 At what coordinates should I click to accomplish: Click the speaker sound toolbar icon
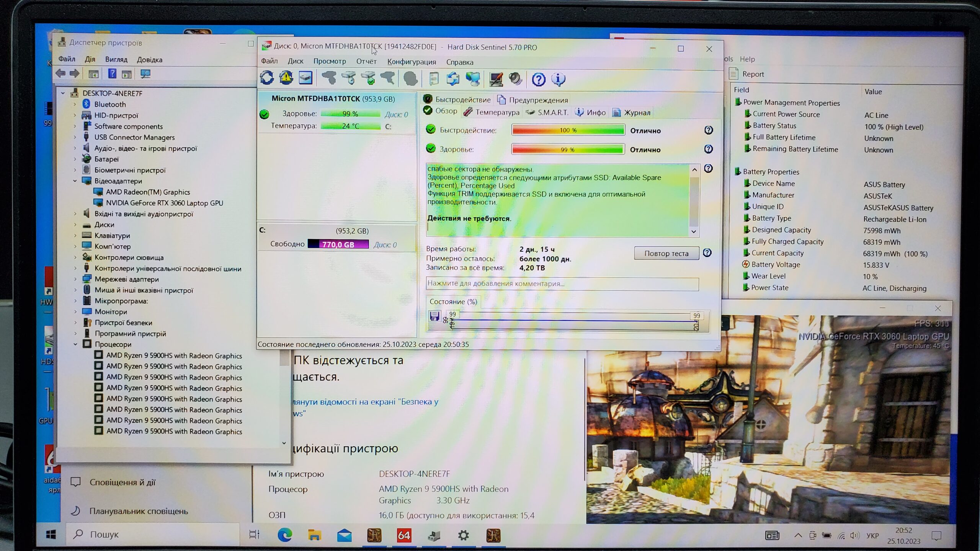(515, 79)
